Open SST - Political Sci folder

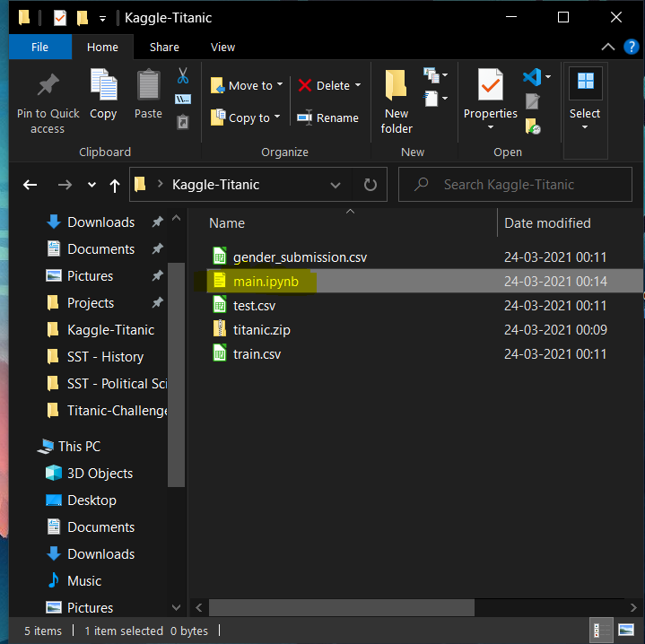pyautogui.click(x=117, y=384)
